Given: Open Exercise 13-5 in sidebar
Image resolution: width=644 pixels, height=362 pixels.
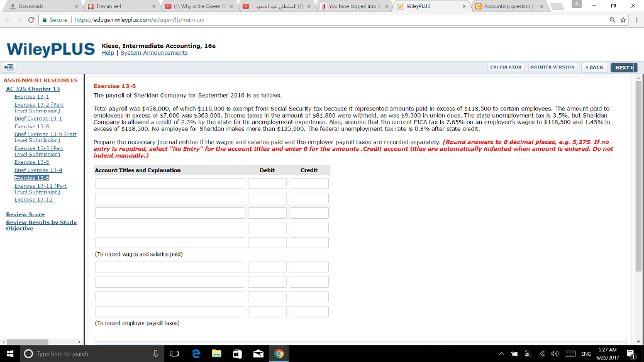Looking at the screenshot, I should tap(31, 162).
